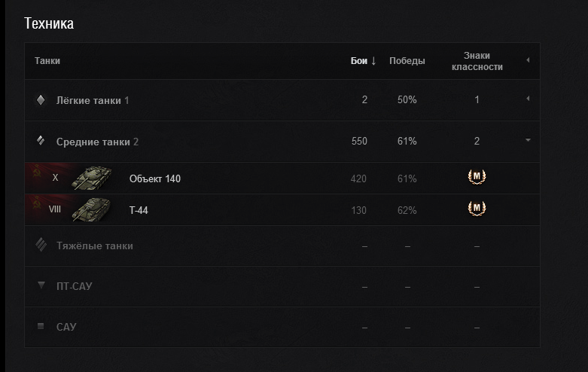Click the light tanks diamond icon

pos(41,100)
